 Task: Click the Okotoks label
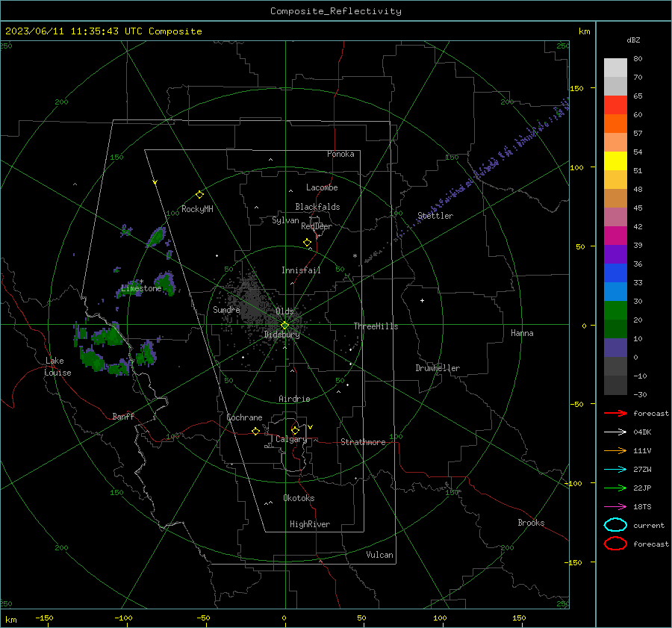[299, 498]
